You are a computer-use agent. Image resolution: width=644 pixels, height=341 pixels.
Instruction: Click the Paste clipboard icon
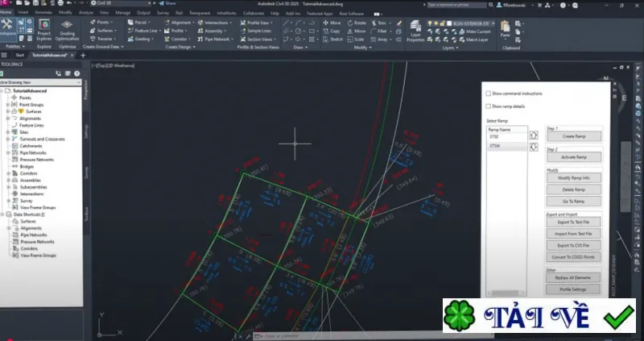pos(506,30)
